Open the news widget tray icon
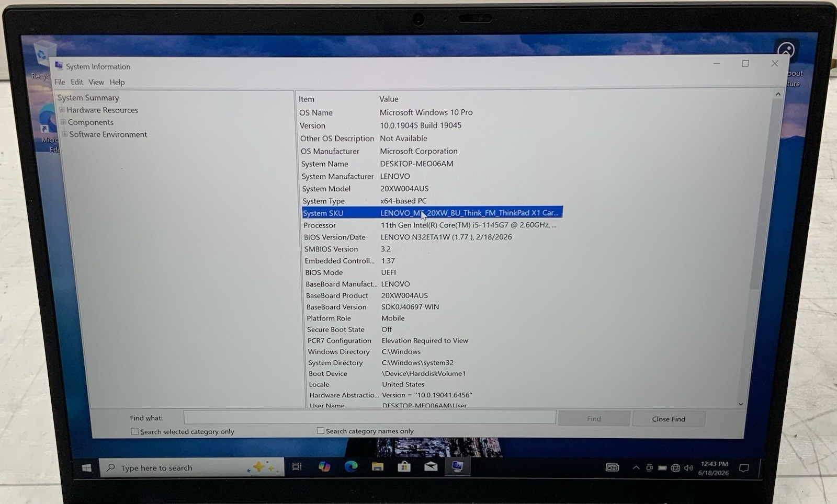Screen dimensions: 837x504 (612, 467)
